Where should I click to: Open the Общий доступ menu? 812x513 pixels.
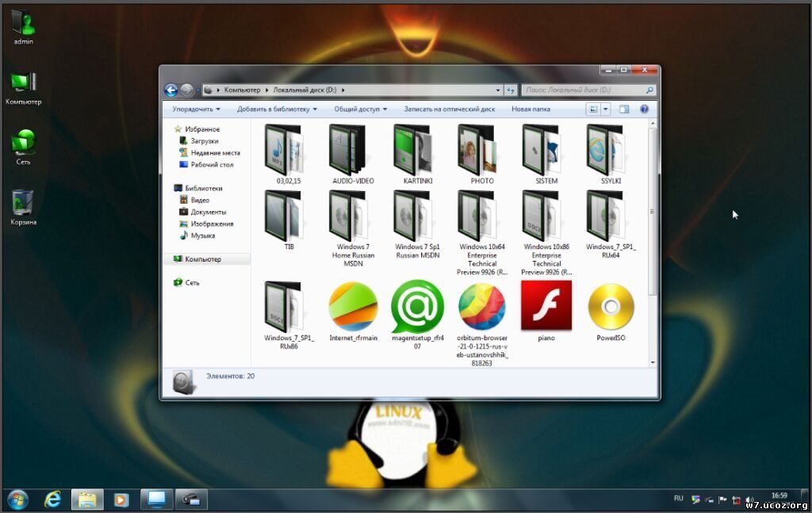(357, 109)
